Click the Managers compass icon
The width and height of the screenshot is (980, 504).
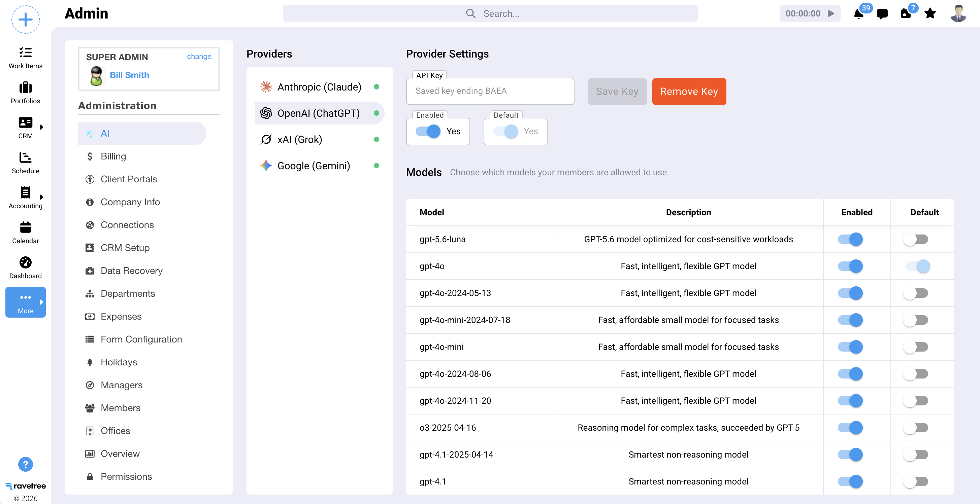click(90, 385)
